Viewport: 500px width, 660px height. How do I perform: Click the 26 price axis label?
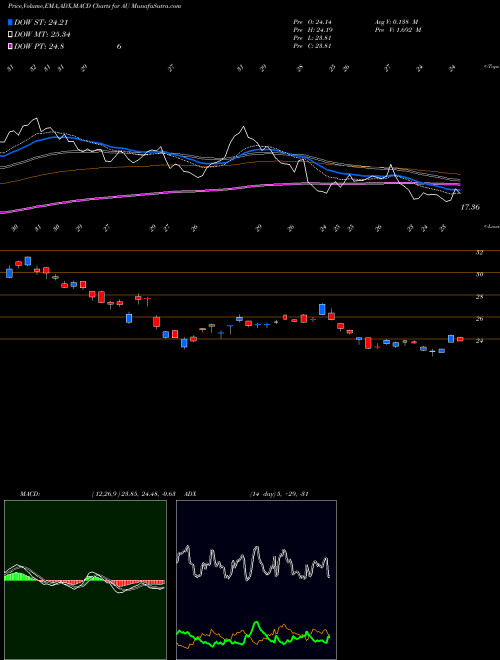coord(479,319)
